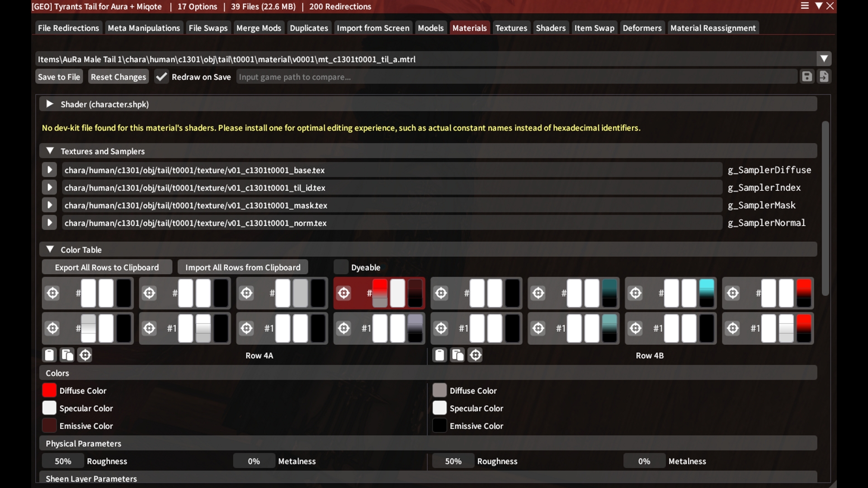Paste clipboard into Row 4A icon
Image resolution: width=868 pixels, height=488 pixels.
67,355
